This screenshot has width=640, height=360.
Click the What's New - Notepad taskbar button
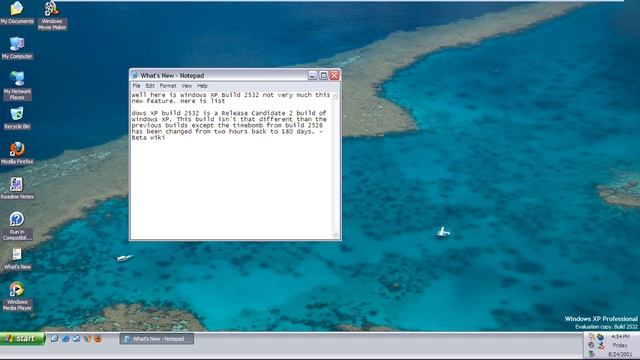tap(157, 339)
